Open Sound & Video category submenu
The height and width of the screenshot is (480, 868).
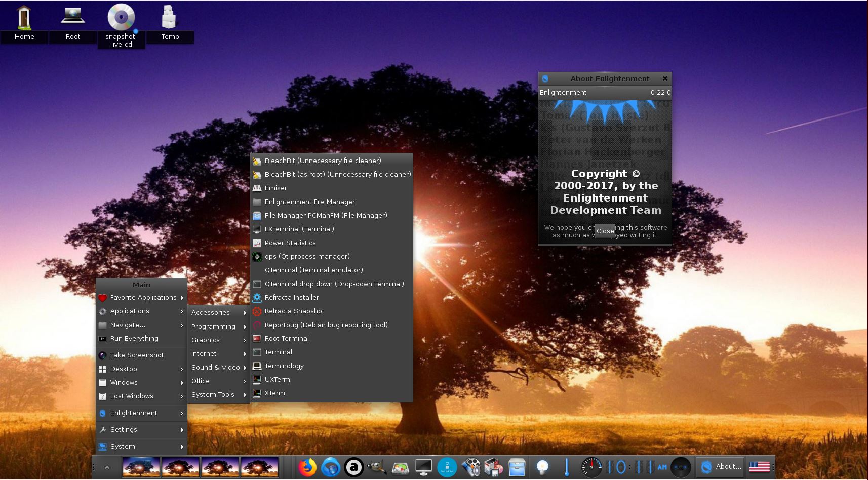click(219, 367)
